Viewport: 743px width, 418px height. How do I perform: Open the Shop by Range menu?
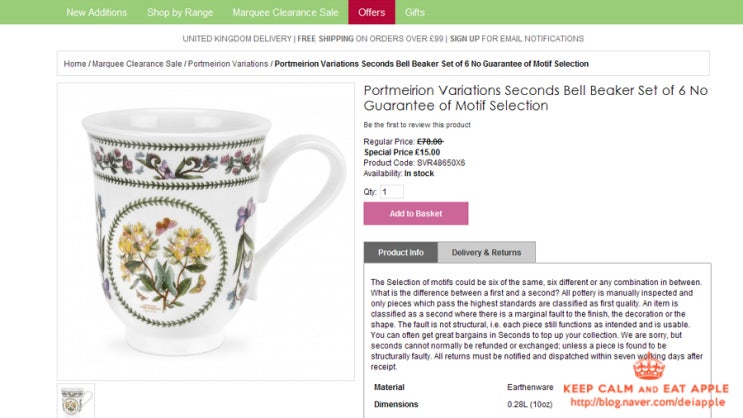click(179, 12)
